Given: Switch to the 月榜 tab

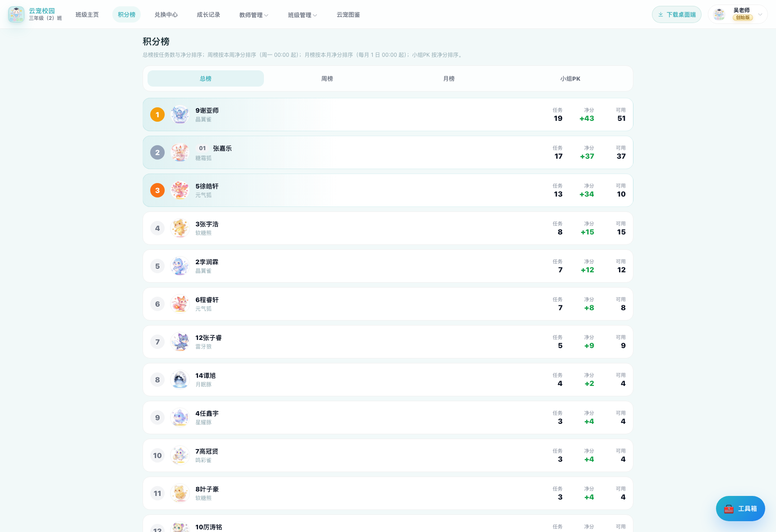Looking at the screenshot, I should [x=449, y=78].
